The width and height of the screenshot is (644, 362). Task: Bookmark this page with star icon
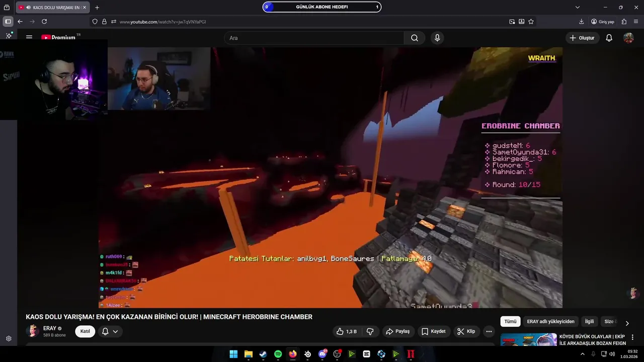pyautogui.click(x=531, y=22)
